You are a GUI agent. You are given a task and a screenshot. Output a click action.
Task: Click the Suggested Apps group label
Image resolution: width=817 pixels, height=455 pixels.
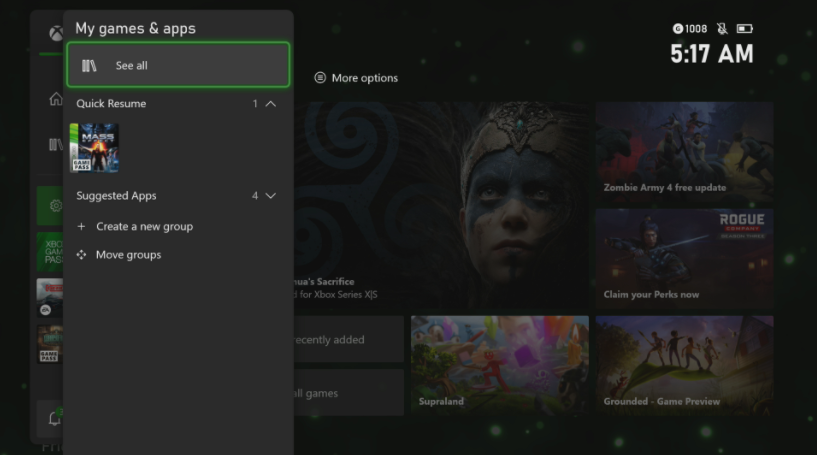click(x=116, y=196)
